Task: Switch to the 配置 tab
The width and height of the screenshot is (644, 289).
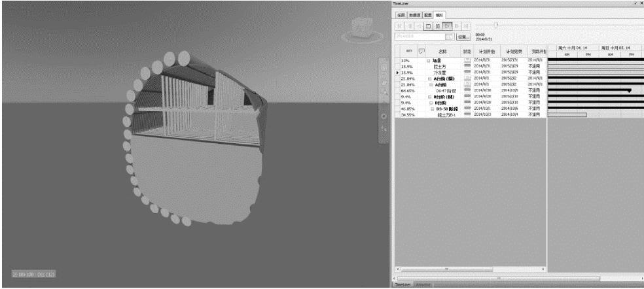Action: click(x=428, y=15)
